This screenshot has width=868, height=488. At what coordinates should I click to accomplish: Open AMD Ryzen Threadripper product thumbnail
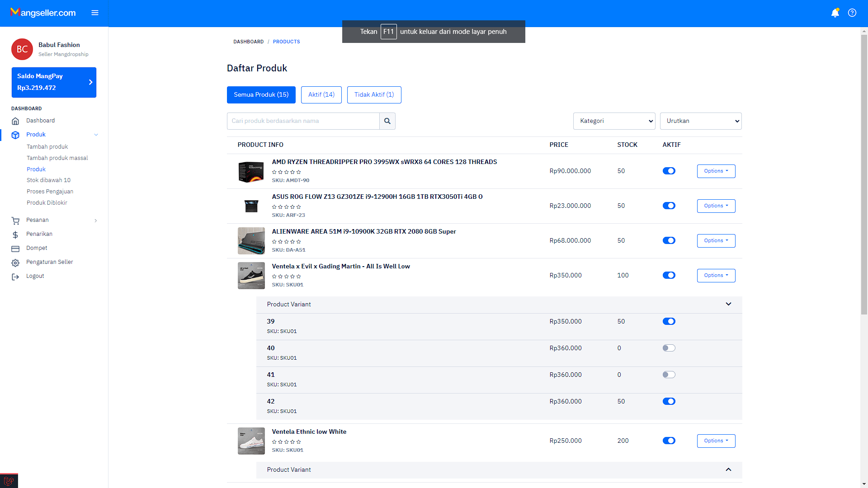(251, 172)
